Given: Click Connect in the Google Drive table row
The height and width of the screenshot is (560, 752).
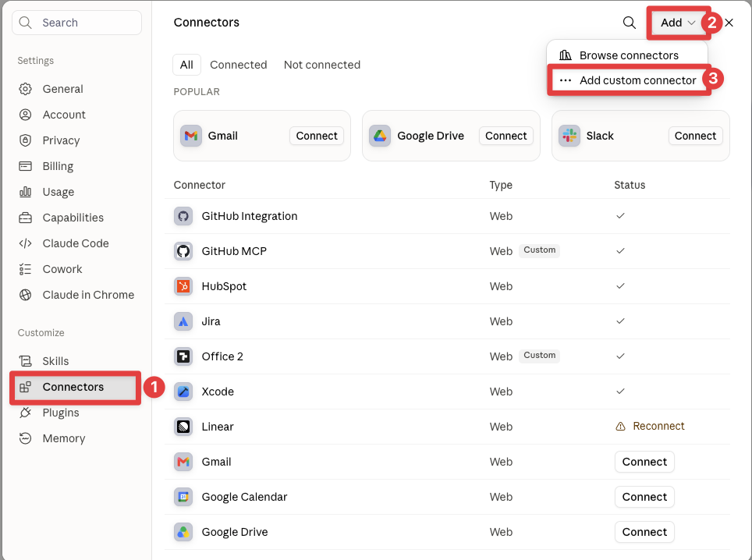Looking at the screenshot, I should coord(644,532).
